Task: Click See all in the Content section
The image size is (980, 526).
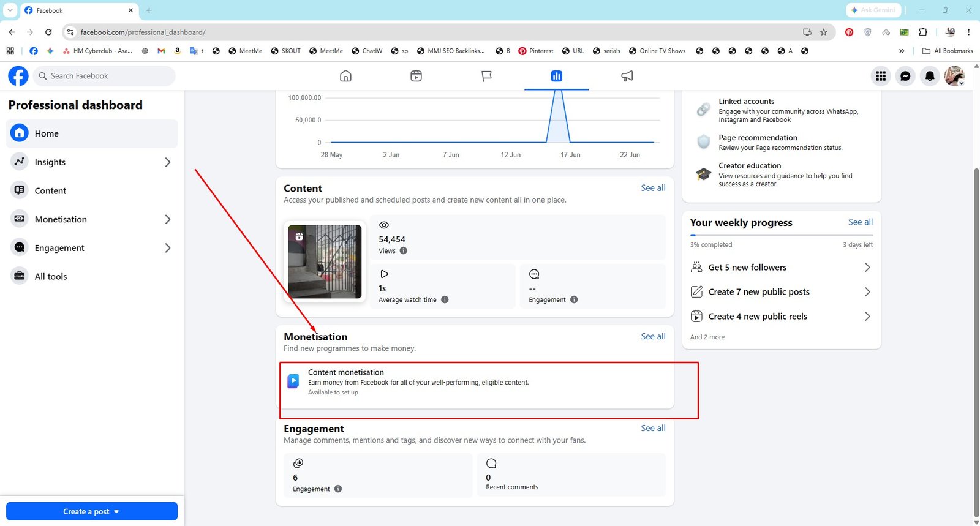Action: [x=653, y=188]
